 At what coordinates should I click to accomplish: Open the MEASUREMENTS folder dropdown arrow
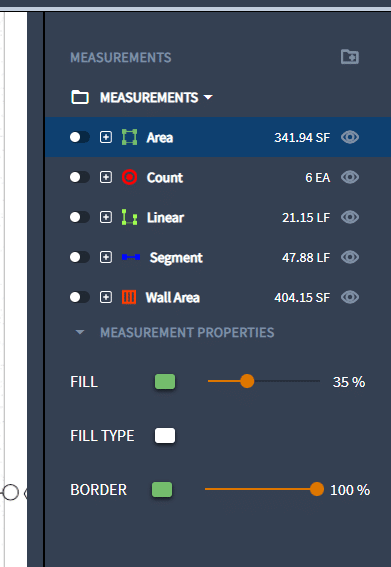click(208, 97)
